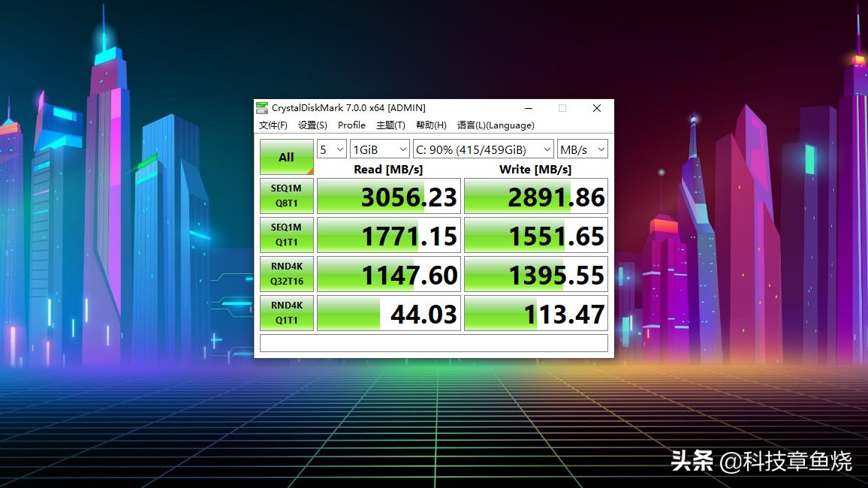Click the SEQ1M Q8T1 write value 2891.86
This screenshot has height=488, width=868.
click(536, 196)
